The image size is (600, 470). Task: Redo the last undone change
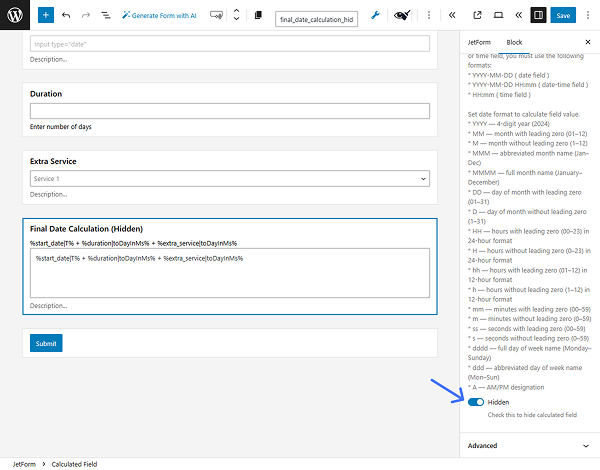(86, 15)
